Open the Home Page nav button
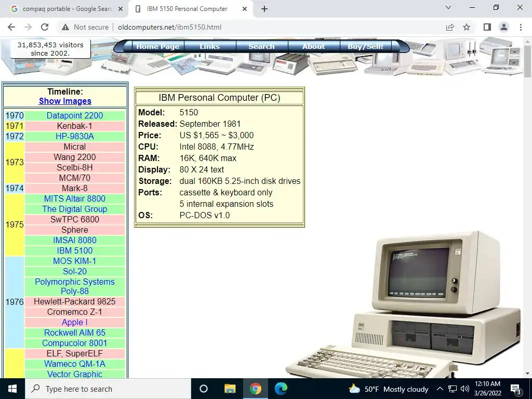 pyautogui.click(x=158, y=46)
